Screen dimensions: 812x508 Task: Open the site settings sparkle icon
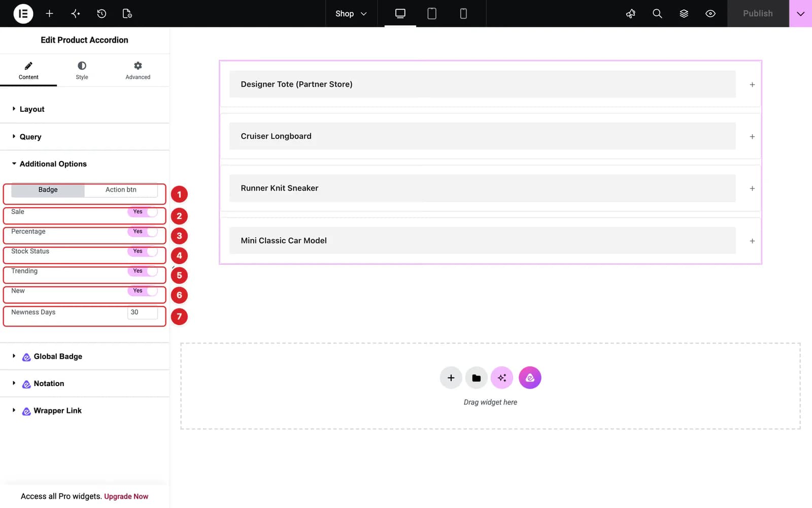pyautogui.click(x=76, y=14)
